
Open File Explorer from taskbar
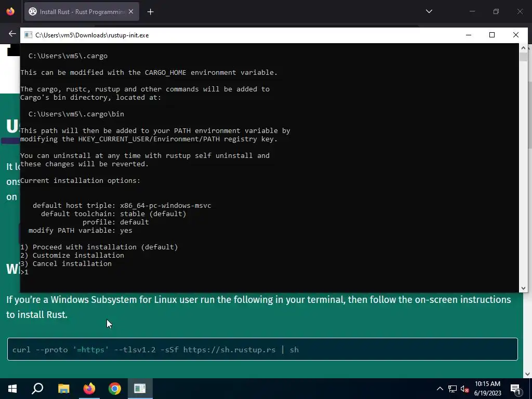63,389
